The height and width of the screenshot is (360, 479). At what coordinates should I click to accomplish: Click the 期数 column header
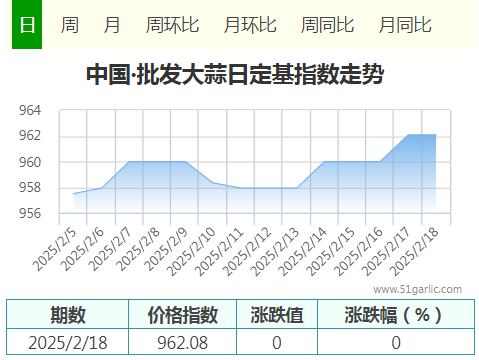click(68, 314)
